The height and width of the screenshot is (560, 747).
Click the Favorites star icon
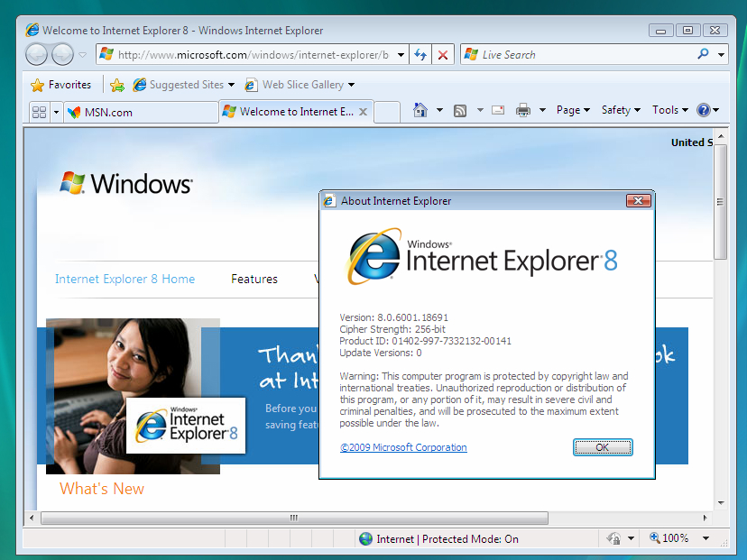[36, 84]
